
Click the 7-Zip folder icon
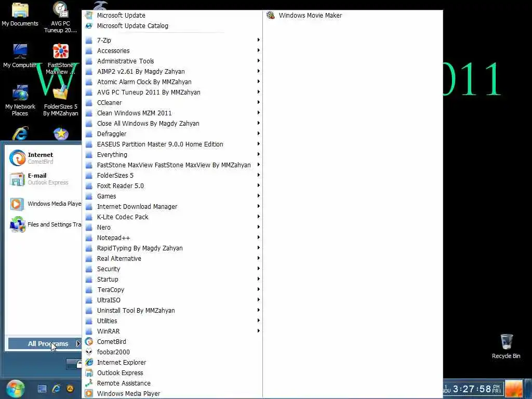[89, 41]
